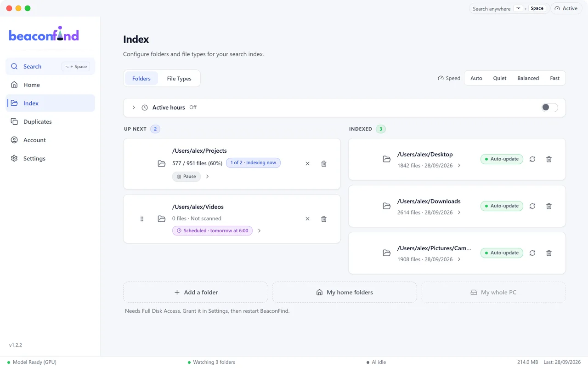The height and width of the screenshot is (368, 588).
Task: Re-scan the /Users/alex/Downloads folder
Action: [532, 206]
